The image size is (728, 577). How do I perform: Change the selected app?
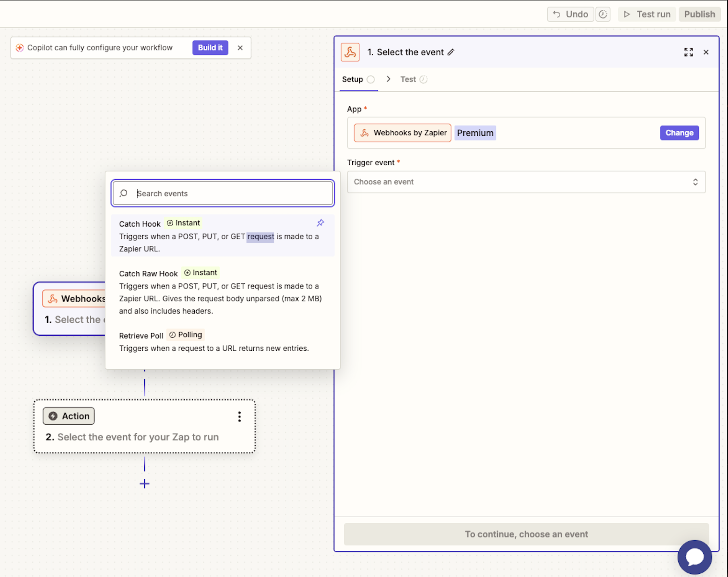pos(679,133)
